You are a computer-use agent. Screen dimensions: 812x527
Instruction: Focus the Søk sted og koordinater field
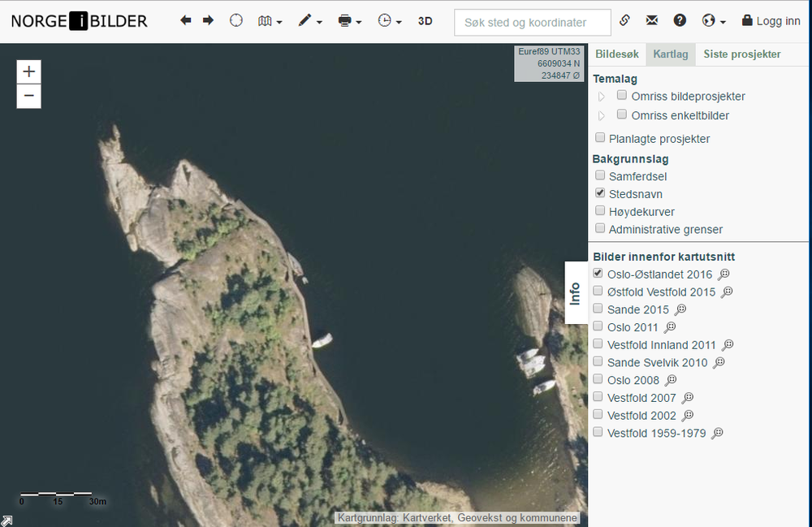tap(533, 22)
